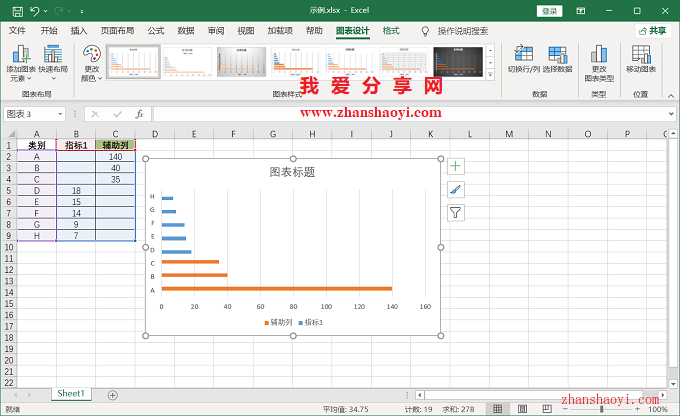Open the Name Box dropdown arrow
The height and width of the screenshot is (416, 680).
coord(60,114)
